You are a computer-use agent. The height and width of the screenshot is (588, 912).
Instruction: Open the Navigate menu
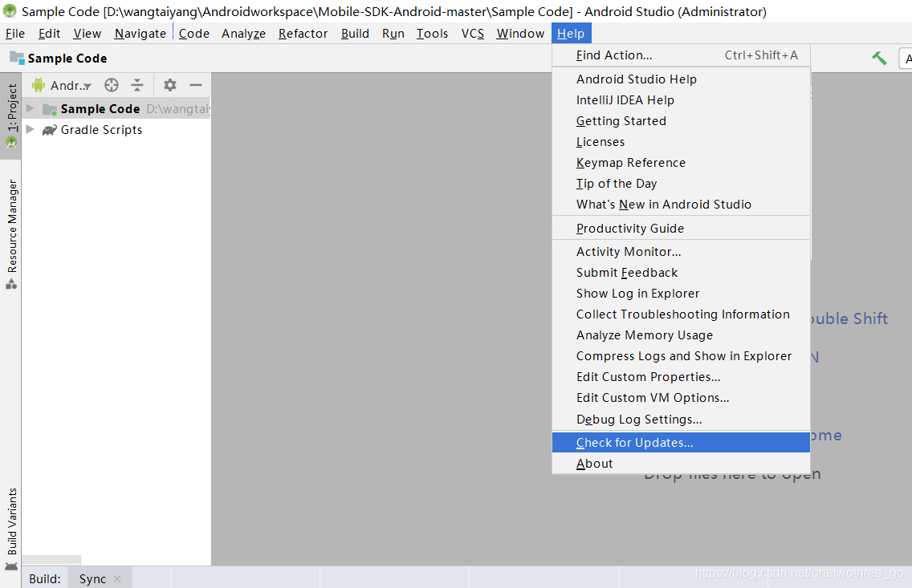140,34
